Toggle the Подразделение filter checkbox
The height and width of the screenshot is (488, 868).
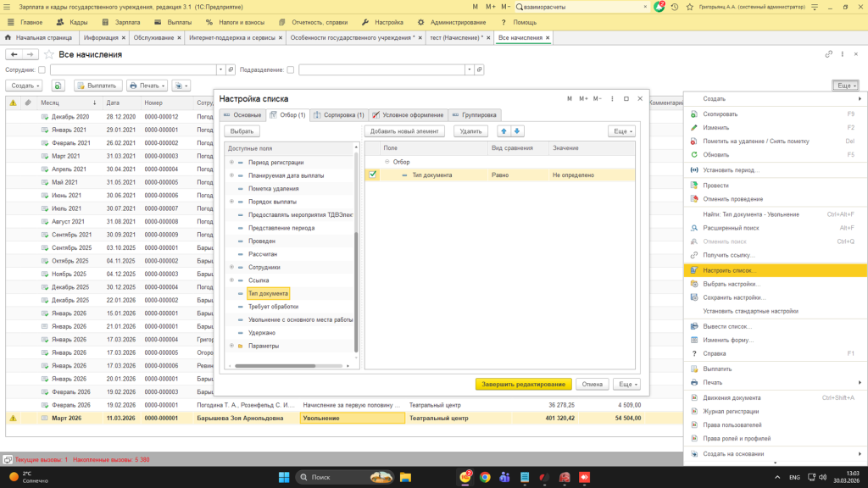tap(291, 70)
